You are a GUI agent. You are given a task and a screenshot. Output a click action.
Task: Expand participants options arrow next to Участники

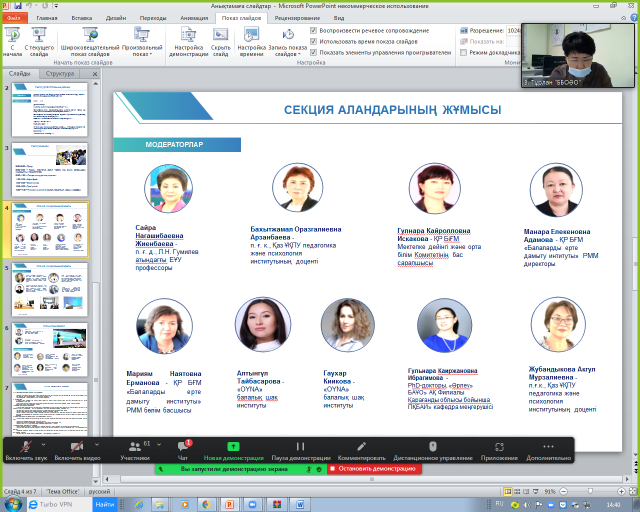159,444
